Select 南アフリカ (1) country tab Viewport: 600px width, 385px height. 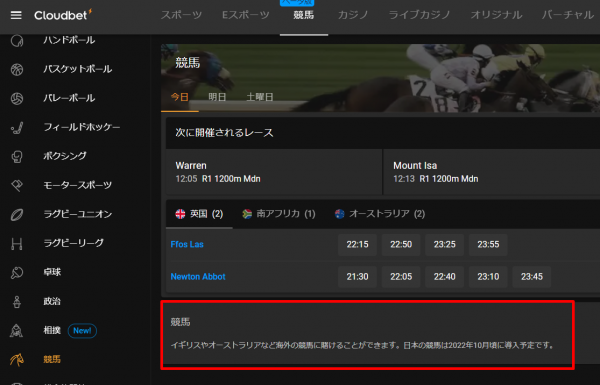pos(279,214)
